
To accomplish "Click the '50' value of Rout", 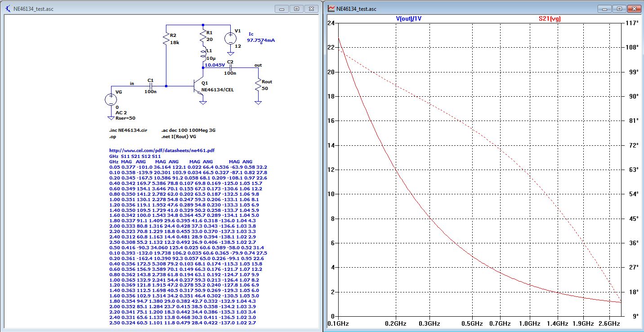I will [264, 88].
